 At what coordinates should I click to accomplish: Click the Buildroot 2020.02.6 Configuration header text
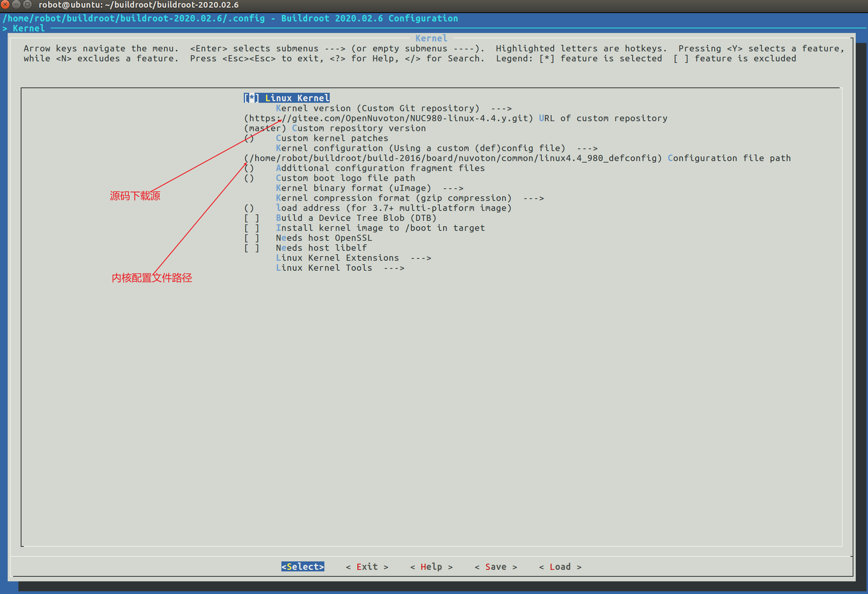[x=370, y=18]
